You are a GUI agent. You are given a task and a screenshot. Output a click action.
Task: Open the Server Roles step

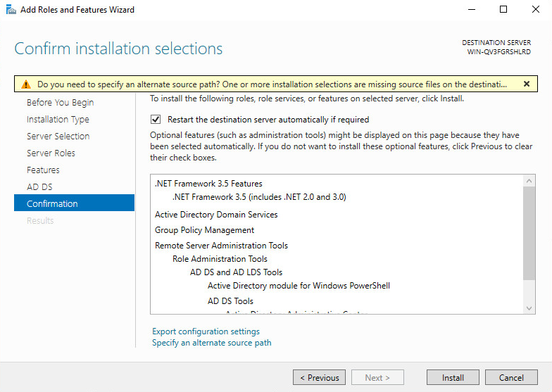point(51,153)
